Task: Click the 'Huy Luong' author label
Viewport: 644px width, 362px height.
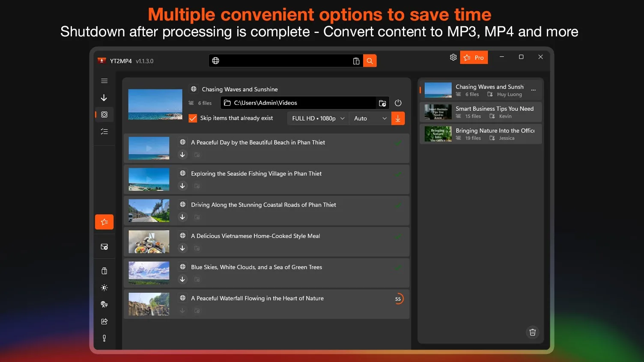Action: click(510, 95)
